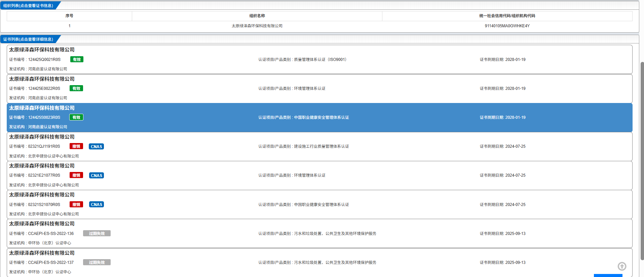Click 中国职业健康安全管理体系认证 category of 02321S21070R0S
Image resolution: width=644 pixels, height=277 pixels.
[x=321, y=205]
